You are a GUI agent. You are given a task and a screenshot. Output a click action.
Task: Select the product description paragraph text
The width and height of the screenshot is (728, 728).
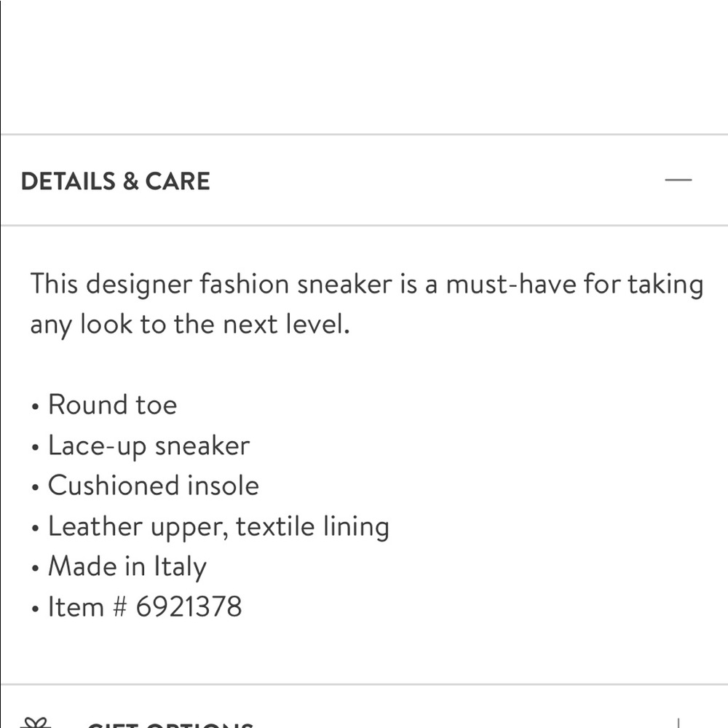click(x=367, y=304)
